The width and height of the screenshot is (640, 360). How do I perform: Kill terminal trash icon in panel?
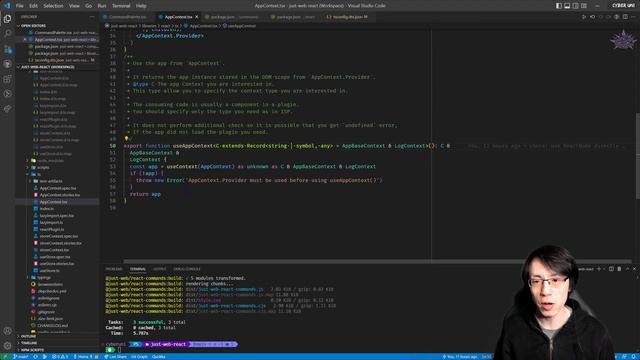[x=619, y=269]
